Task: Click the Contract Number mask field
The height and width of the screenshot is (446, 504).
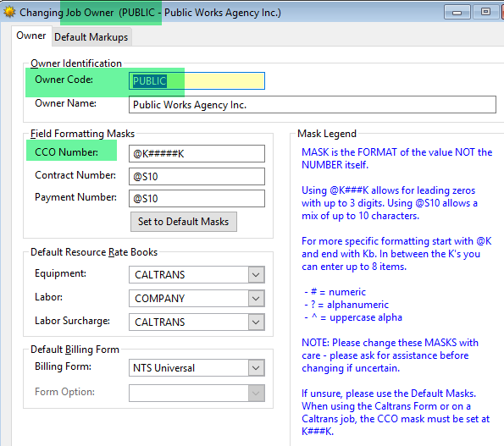Action: pyautogui.click(x=197, y=176)
